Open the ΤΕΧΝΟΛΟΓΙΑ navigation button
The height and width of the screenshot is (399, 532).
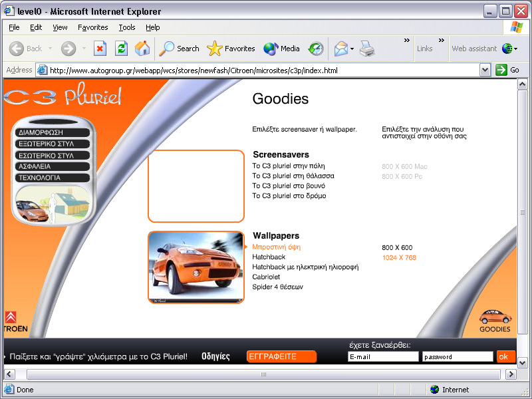(x=53, y=178)
